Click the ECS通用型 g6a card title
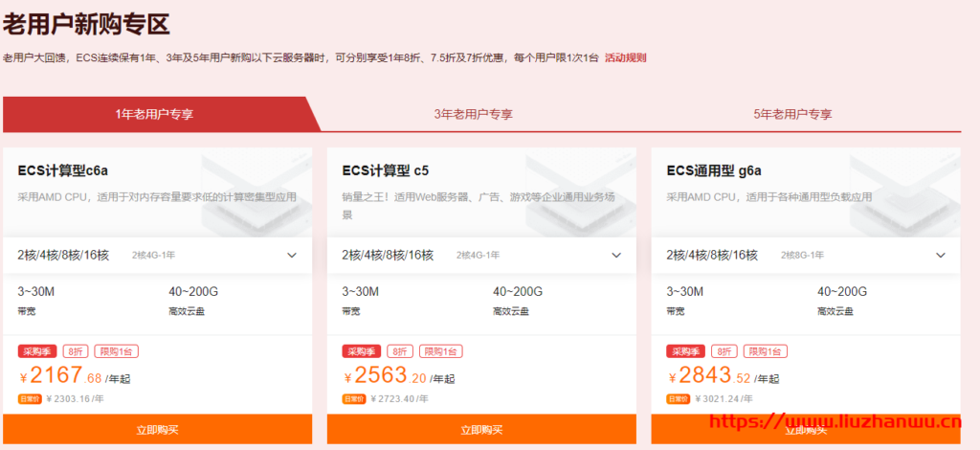The height and width of the screenshot is (450, 980). coord(713,171)
